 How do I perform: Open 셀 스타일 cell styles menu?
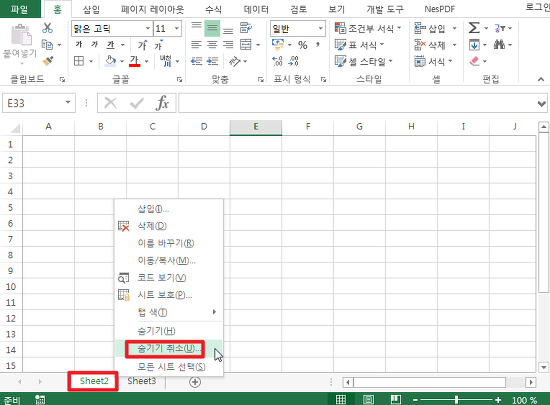(x=363, y=62)
